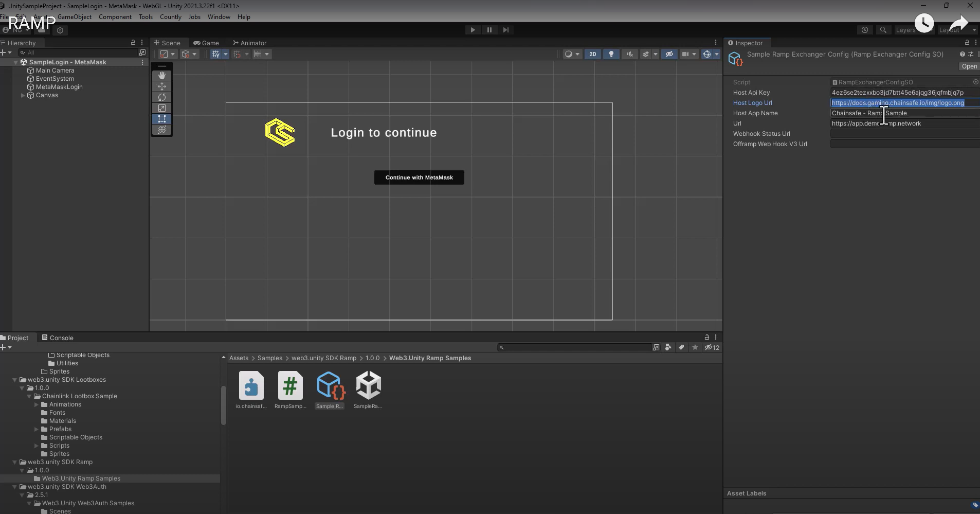Collapse the web3.unity SDK Lootboxes folder
This screenshot has width=980, height=514.
14,380
